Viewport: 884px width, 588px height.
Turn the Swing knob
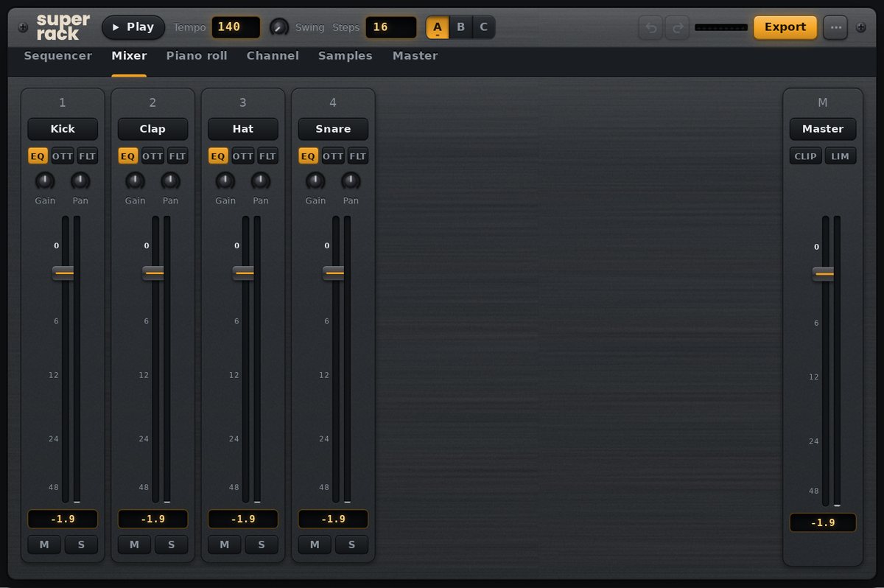tap(279, 27)
